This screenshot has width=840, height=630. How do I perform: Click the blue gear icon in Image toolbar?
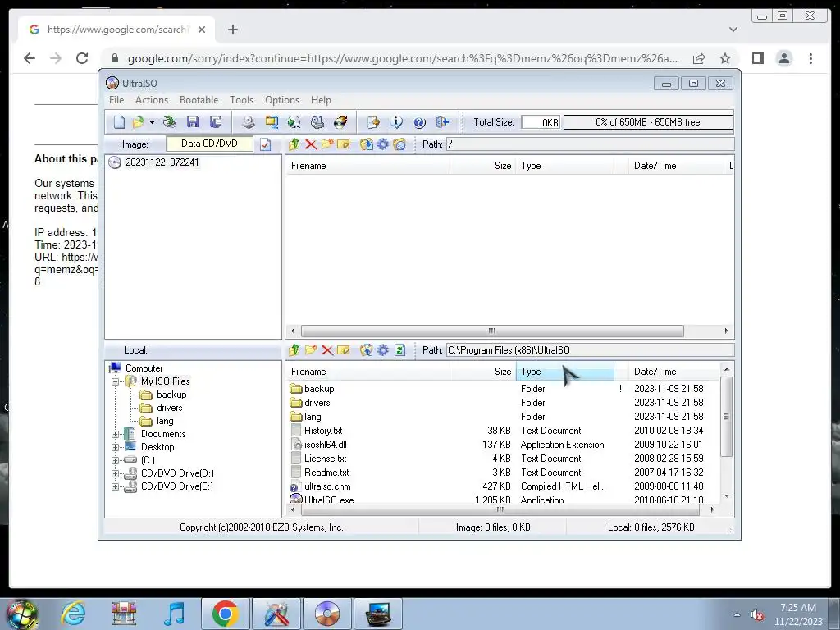pyautogui.click(x=383, y=144)
